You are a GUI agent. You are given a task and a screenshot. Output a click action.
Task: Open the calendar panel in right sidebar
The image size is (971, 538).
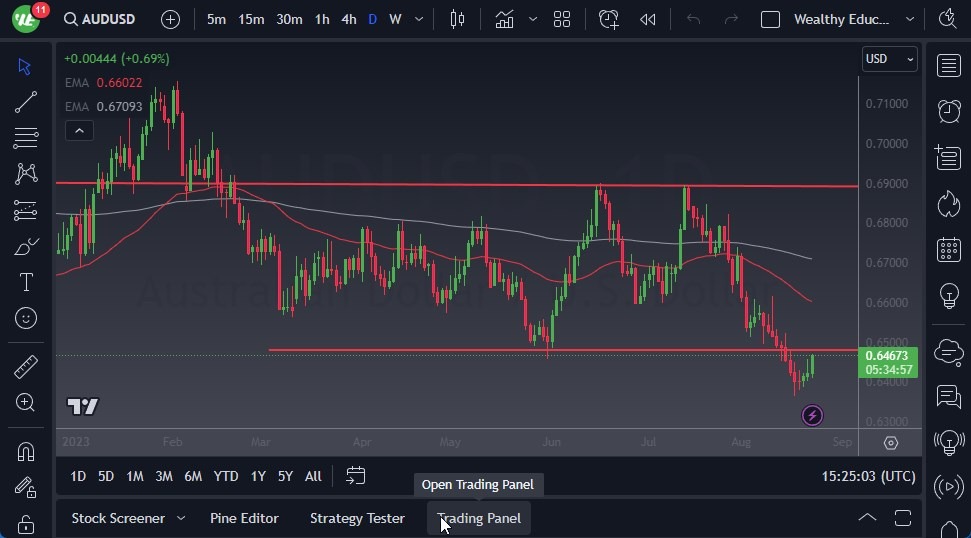(x=948, y=250)
